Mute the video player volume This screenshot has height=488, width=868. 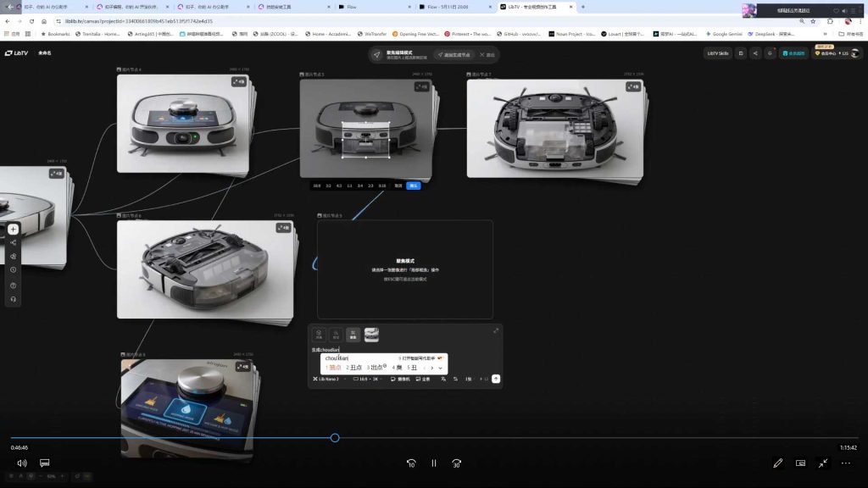22,463
